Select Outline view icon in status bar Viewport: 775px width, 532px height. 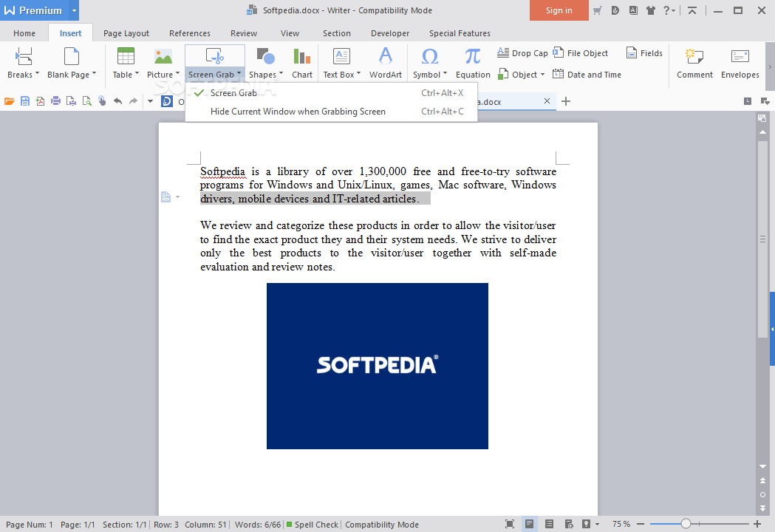click(x=549, y=524)
